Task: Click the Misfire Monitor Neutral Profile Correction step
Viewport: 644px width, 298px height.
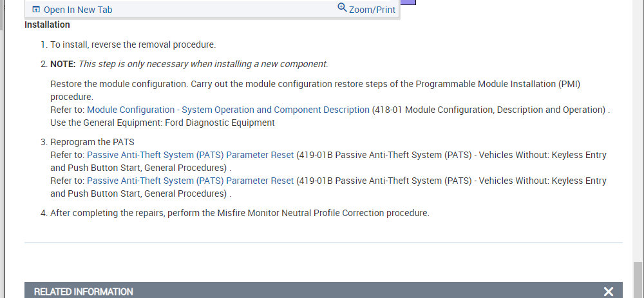Action: [x=240, y=212]
